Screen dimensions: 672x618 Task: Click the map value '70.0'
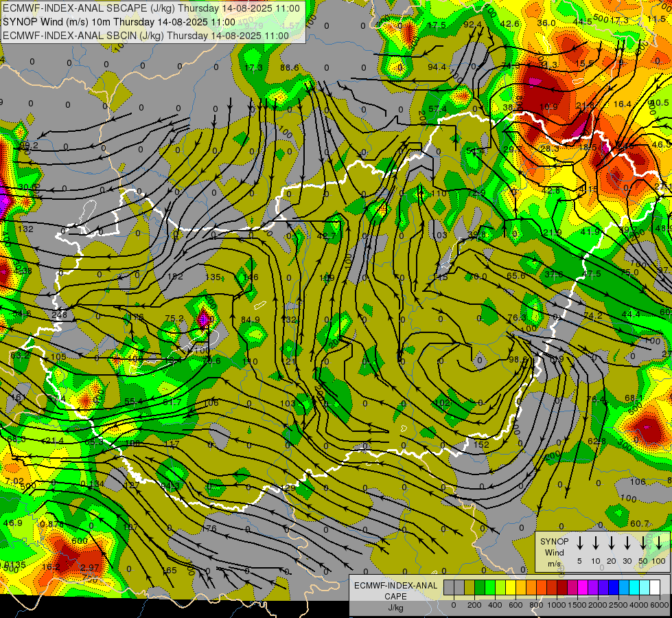pyautogui.click(x=478, y=277)
